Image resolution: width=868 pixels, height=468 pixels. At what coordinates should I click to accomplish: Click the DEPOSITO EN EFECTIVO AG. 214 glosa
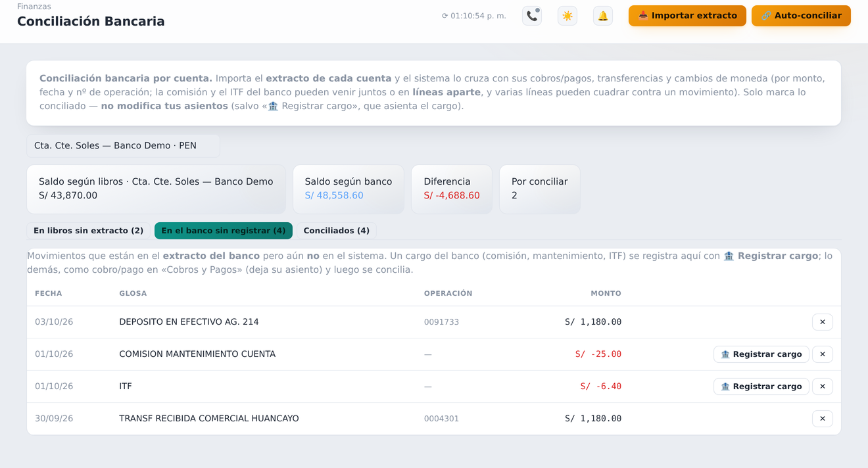point(189,322)
